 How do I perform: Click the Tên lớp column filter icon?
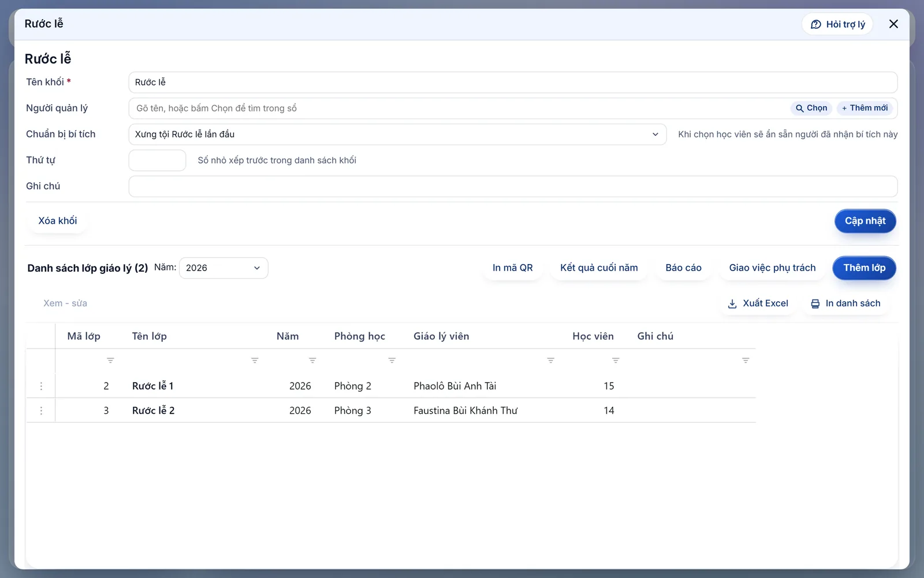click(255, 360)
